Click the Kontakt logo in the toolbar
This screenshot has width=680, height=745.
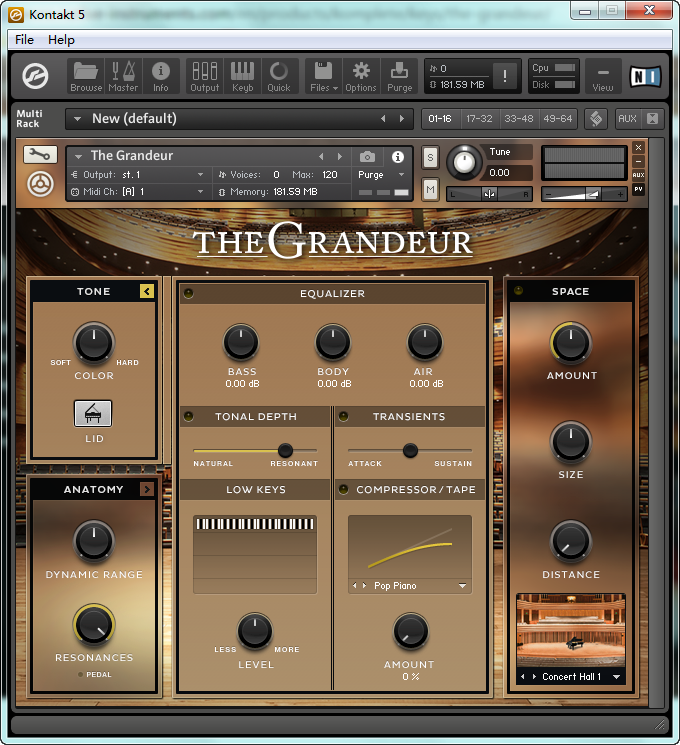coord(36,76)
